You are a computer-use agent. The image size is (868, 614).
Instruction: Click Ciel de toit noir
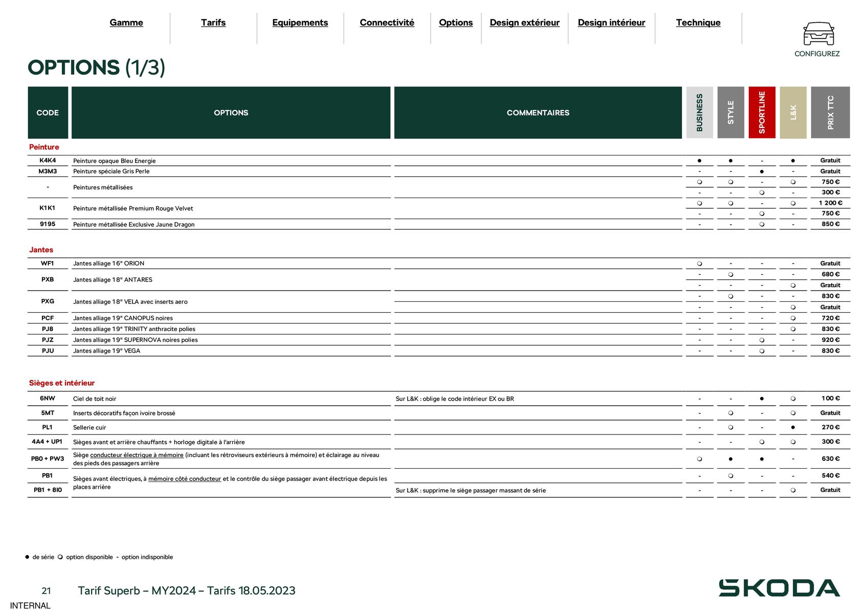pyautogui.click(x=95, y=399)
